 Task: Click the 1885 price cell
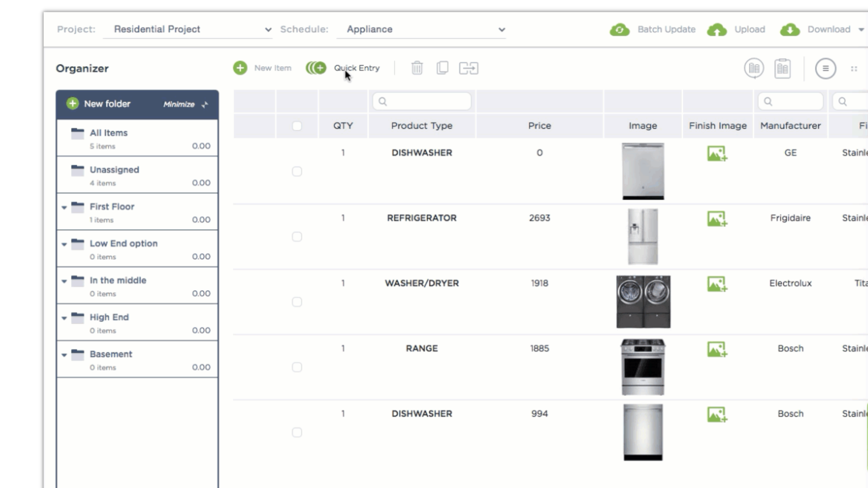coord(540,348)
